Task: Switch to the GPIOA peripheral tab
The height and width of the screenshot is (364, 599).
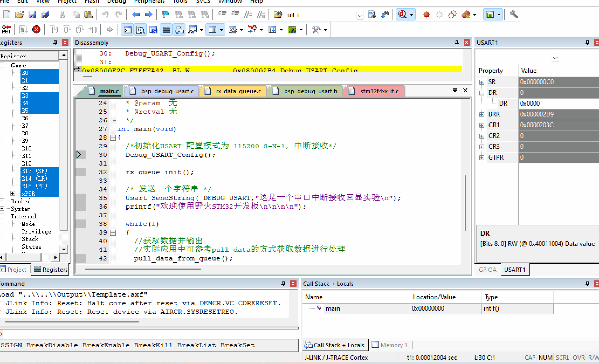Action: click(487, 270)
